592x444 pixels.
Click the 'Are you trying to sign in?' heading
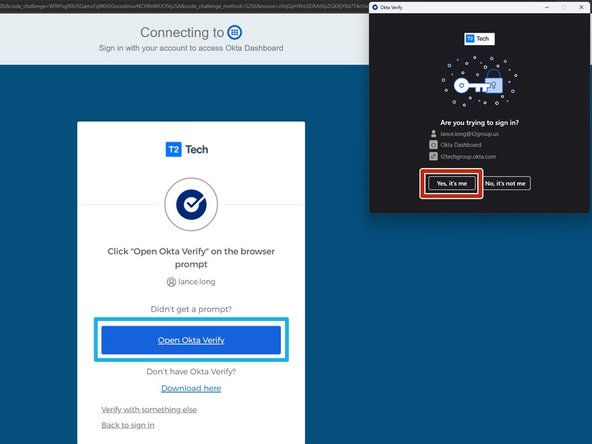pyautogui.click(x=479, y=122)
